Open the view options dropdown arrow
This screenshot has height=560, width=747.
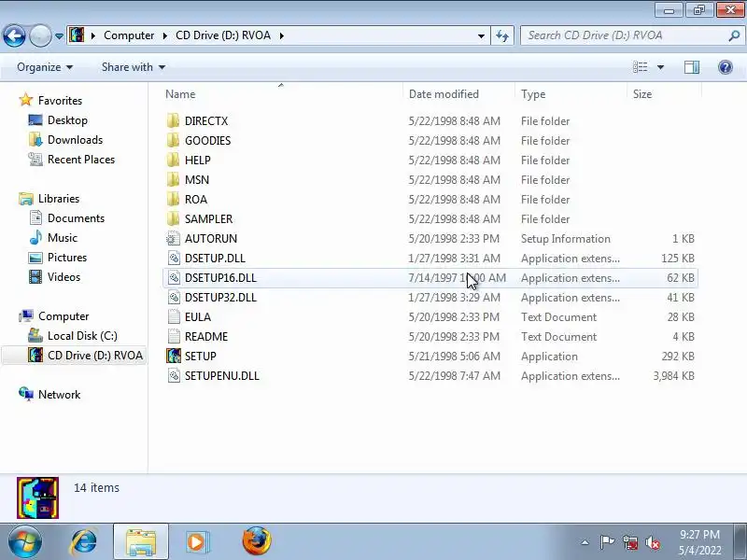pyautogui.click(x=660, y=67)
